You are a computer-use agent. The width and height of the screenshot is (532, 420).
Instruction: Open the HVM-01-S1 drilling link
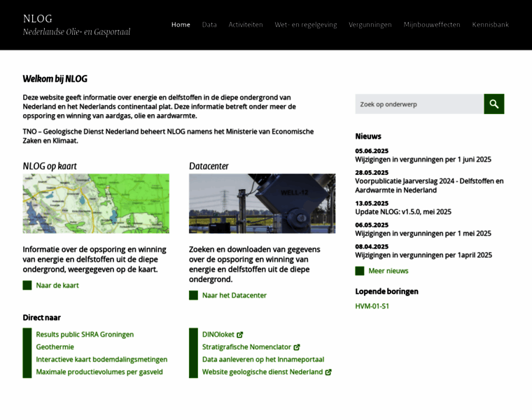[x=372, y=306]
